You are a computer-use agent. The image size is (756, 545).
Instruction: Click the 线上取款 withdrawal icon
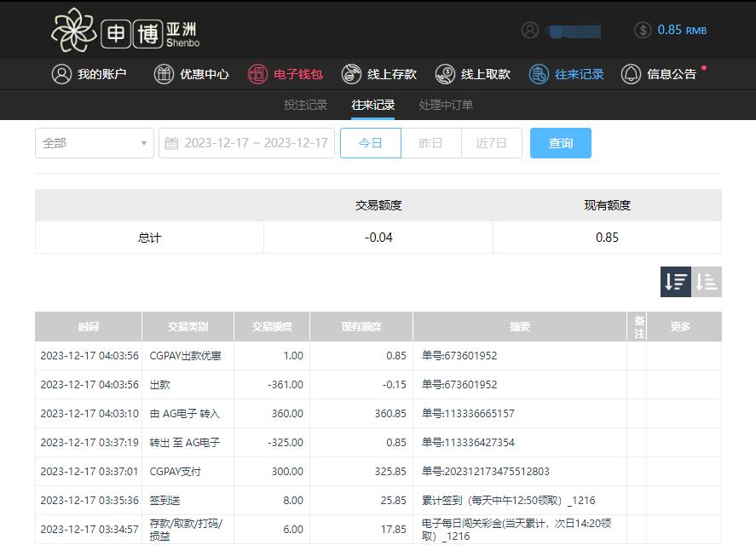(445, 74)
